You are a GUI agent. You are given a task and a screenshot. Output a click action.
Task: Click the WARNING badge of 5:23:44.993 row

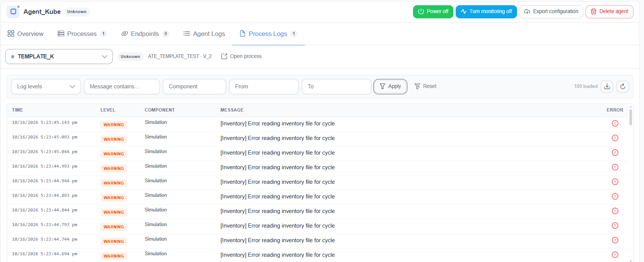[114, 169]
